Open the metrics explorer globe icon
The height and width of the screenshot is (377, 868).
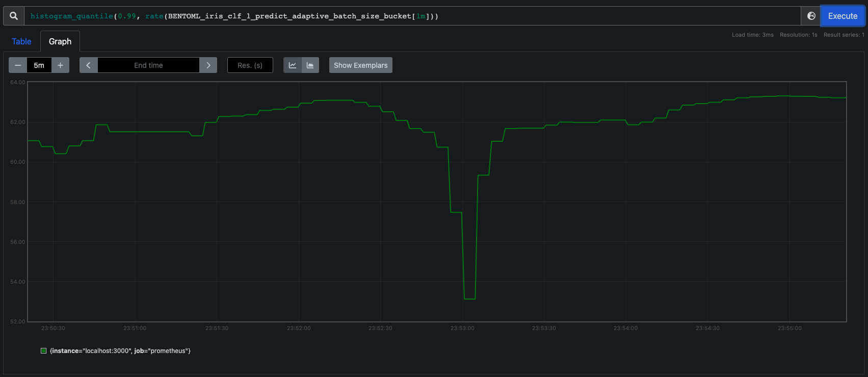click(x=811, y=16)
